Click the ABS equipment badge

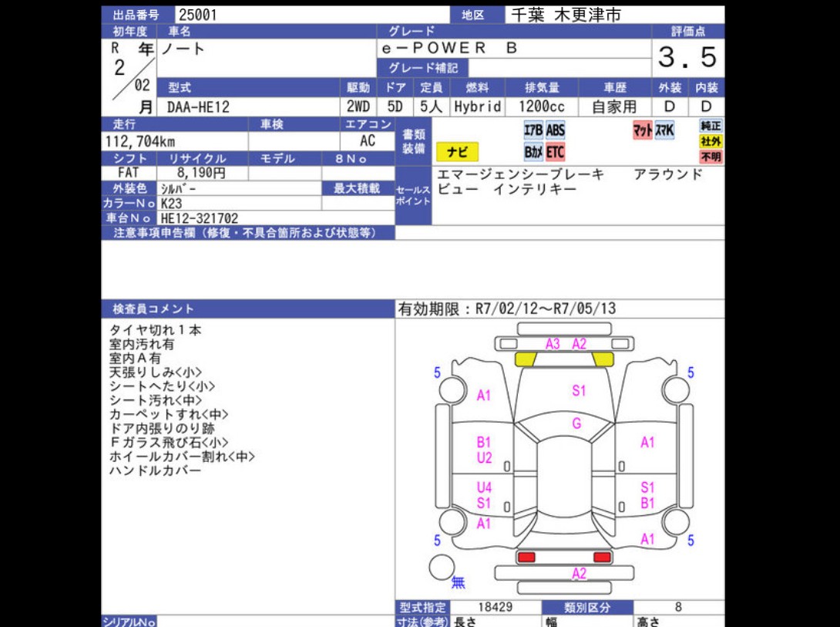tap(555, 130)
